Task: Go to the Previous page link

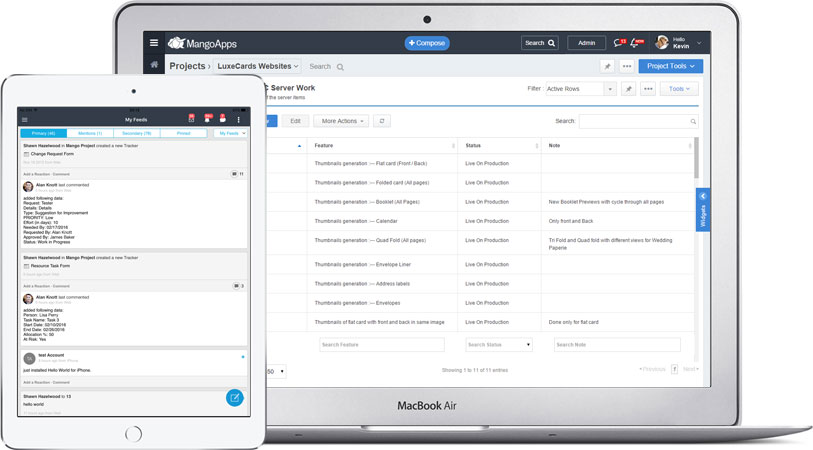Action: 652,369
